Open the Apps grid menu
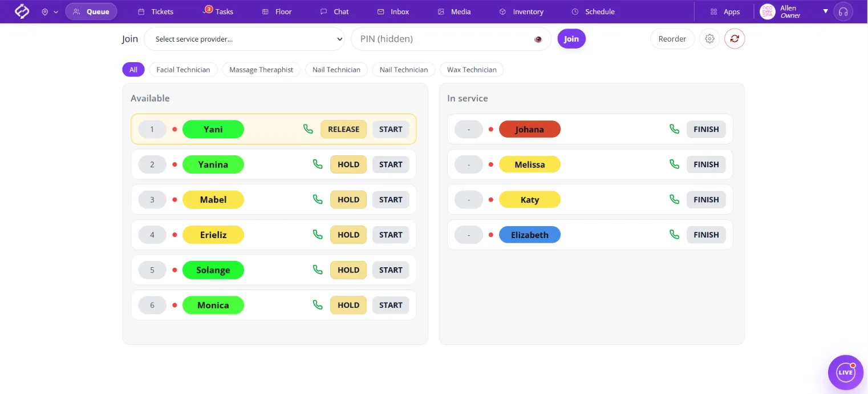 725,11
